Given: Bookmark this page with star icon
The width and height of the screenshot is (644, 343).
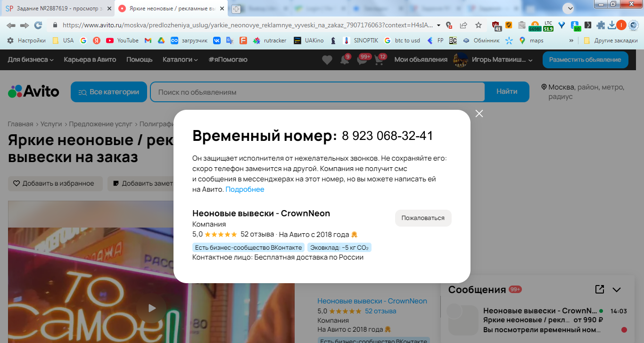Looking at the screenshot, I should [479, 25].
